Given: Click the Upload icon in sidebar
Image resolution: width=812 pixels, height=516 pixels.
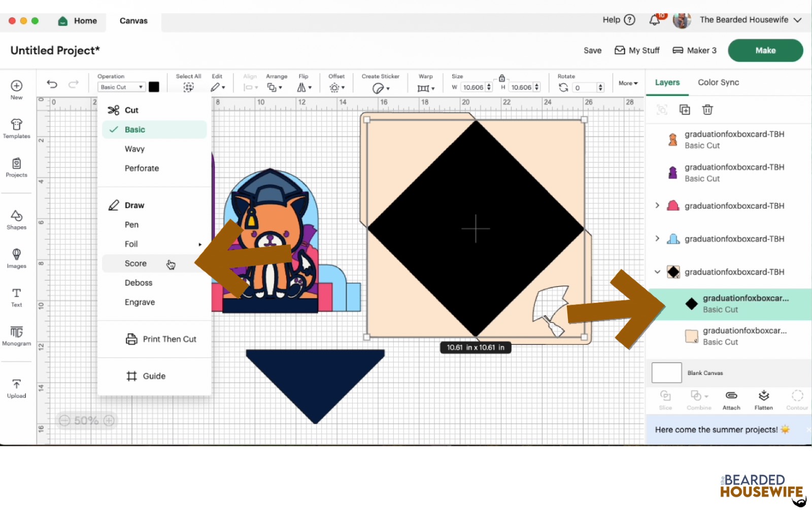Looking at the screenshot, I should pos(16,388).
